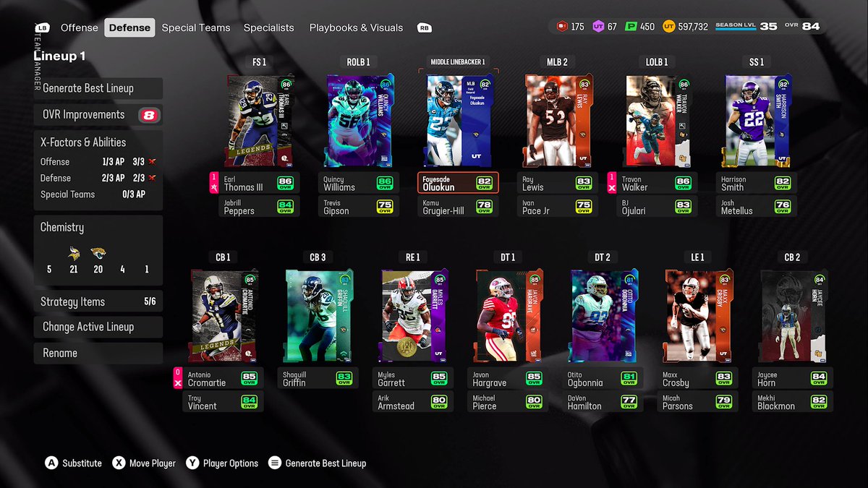Click the Season Level 35 indicator

tap(746, 27)
